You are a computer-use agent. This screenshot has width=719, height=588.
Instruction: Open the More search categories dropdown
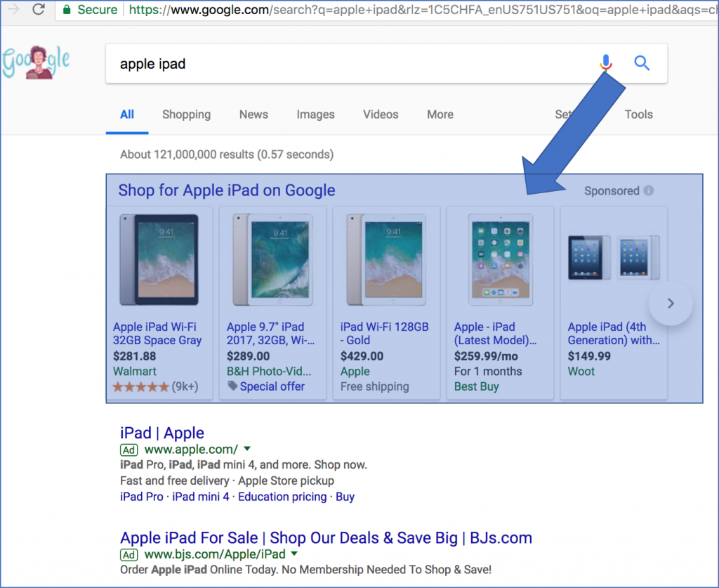coord(440,114)
